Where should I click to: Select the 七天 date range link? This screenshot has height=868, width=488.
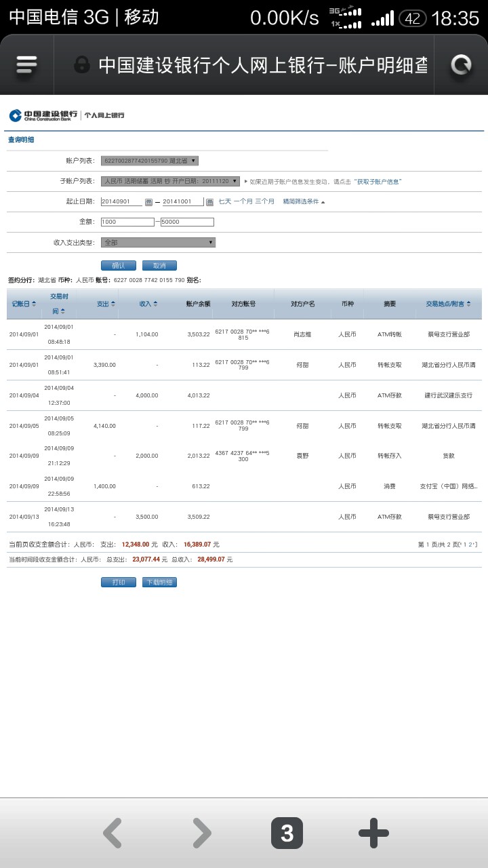pos(224,201)
